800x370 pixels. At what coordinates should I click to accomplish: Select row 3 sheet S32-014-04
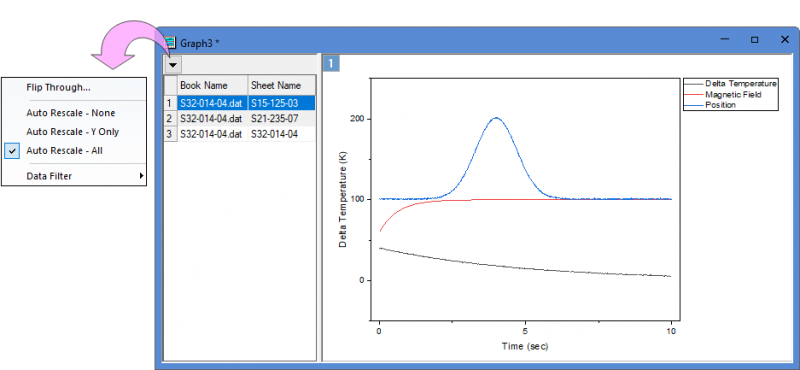pyautogui.click(x=282, y=134)
